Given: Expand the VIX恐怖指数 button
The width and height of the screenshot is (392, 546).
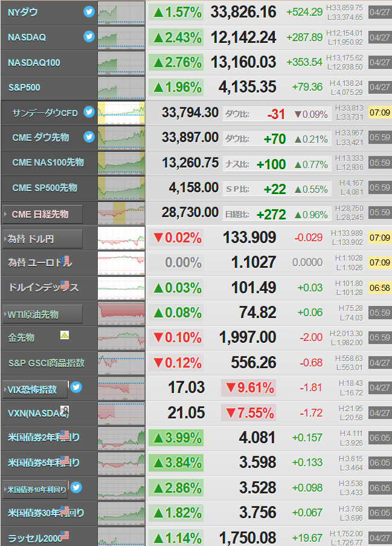Looking at the screenshot, I should pyautogui.click(x=35, y=389).
